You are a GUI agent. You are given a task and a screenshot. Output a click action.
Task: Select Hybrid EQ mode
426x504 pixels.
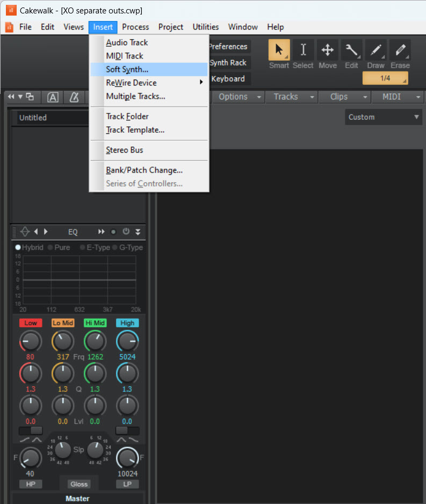pyautogui.click(x=29, y=248)
